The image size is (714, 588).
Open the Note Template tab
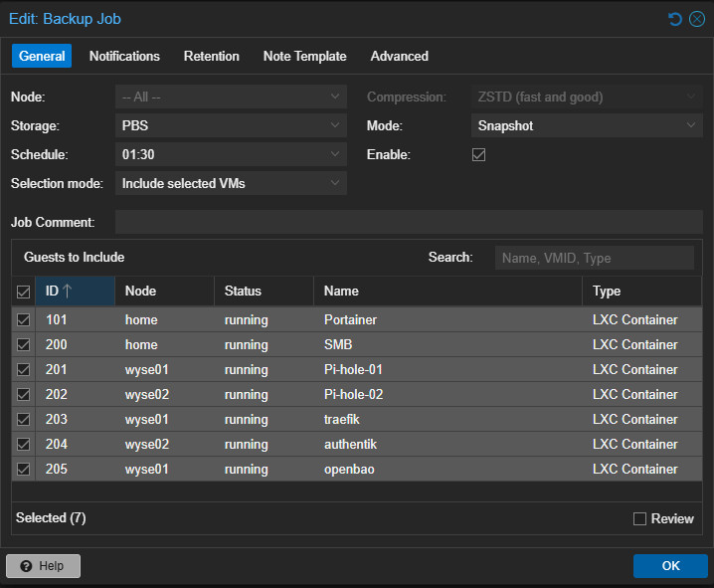coord(304,56)
